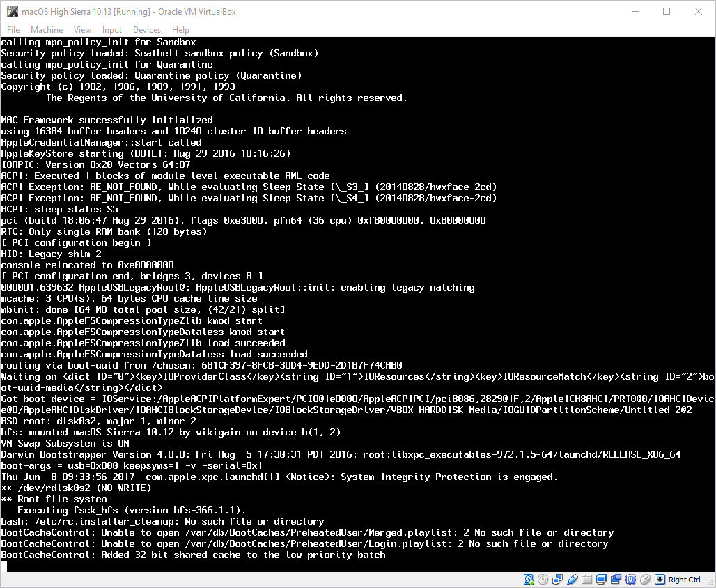This screenshot has width=716, height=588.
Task: Open the Machine menu
Action: tap(47, 30)
